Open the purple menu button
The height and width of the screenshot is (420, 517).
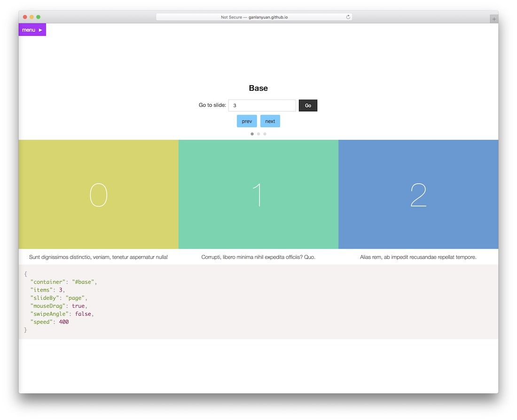coord(32,30)
